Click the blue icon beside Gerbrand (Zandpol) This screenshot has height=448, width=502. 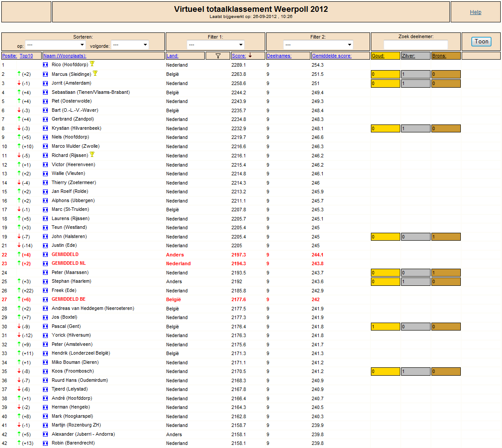point(46,119)
